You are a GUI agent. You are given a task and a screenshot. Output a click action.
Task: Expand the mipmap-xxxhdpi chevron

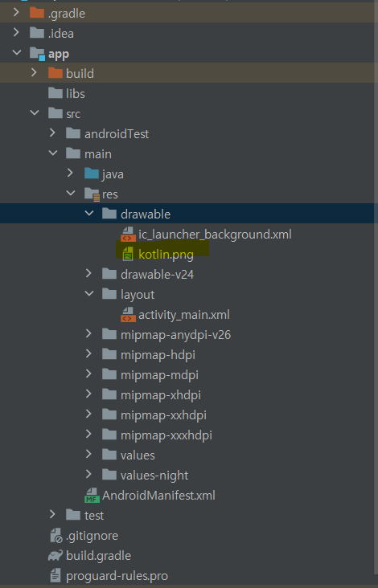[x=88, y=435]
